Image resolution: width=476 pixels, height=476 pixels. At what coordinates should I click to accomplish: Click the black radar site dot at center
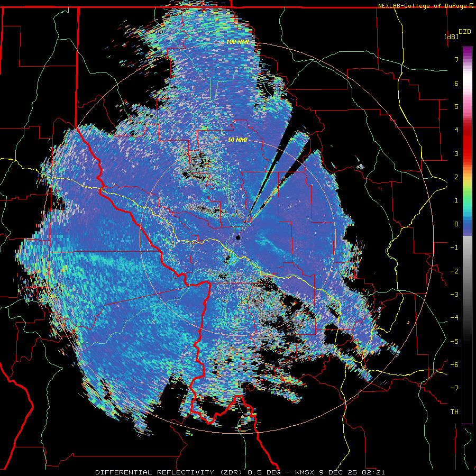238,237
